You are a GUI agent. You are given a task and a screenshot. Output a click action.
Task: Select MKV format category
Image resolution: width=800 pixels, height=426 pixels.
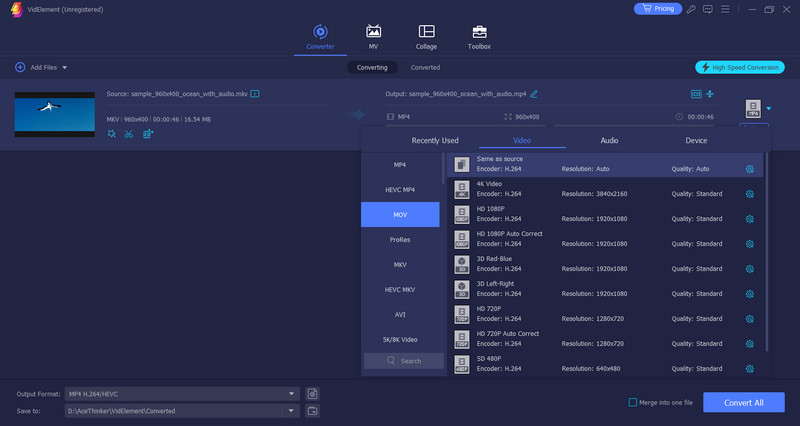[x=400, y=265]
